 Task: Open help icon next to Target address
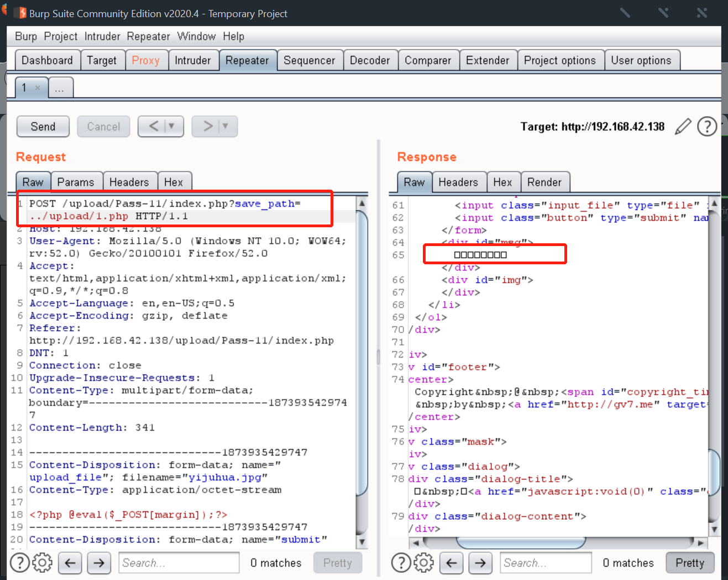(707, 127)
